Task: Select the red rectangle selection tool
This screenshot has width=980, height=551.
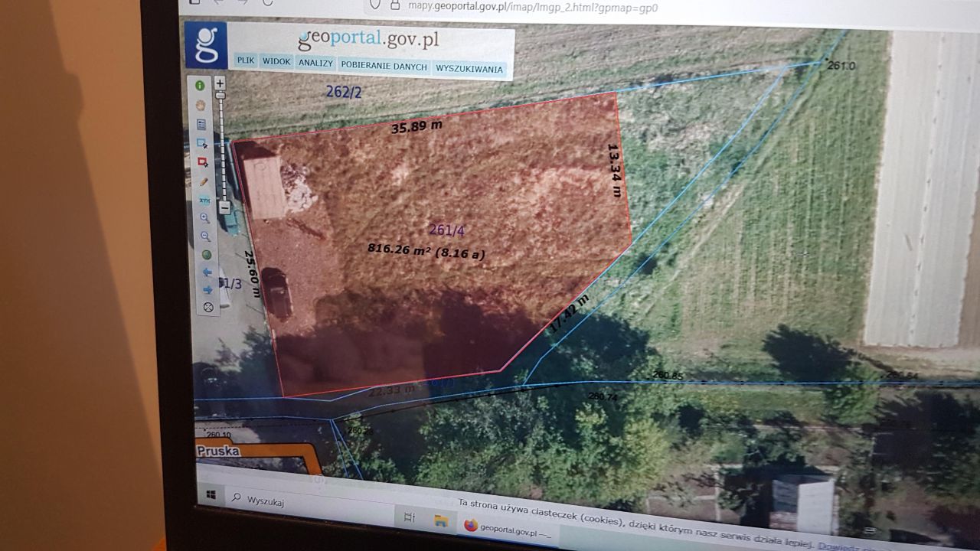Action: tap(203, 162)
